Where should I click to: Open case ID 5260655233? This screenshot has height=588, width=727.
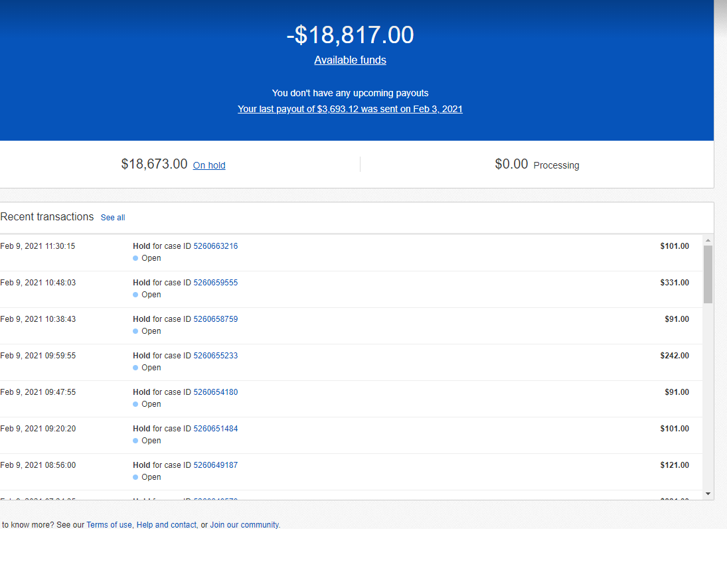tap(216, 356)
